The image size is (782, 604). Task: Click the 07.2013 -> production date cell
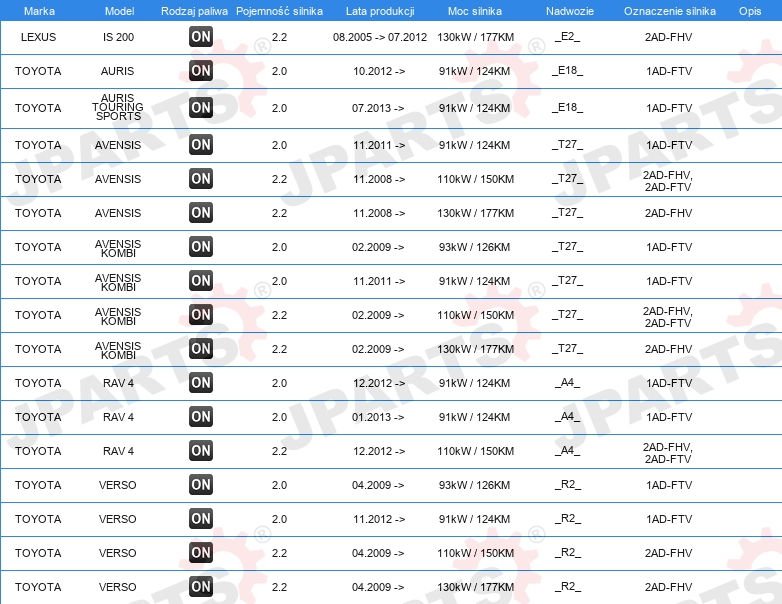click(378, 108)
